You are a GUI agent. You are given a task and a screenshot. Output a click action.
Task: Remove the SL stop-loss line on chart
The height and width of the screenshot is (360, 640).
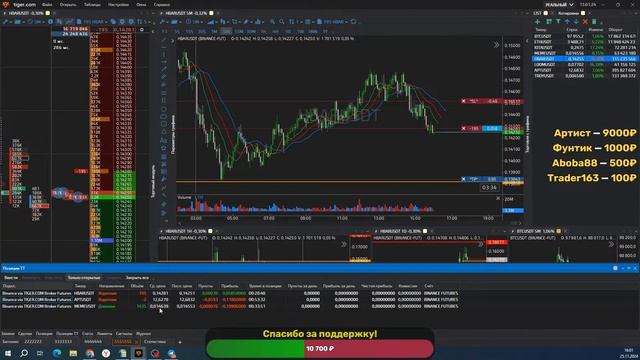pyautogui.click(x=464, y=101)
